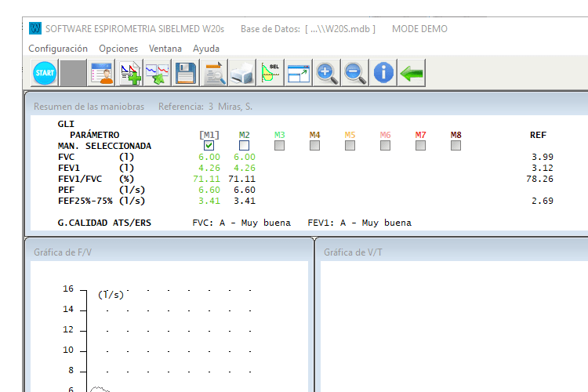The height and width of the screenshot is (392, 588).
Task: Click the printer icon
Action: point(242,74)
